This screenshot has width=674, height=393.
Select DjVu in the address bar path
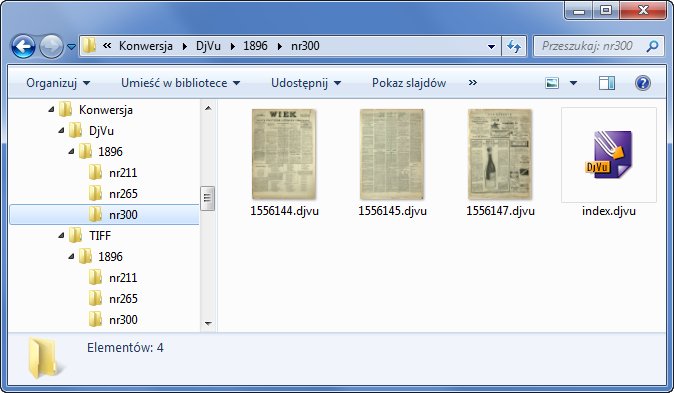208,46
